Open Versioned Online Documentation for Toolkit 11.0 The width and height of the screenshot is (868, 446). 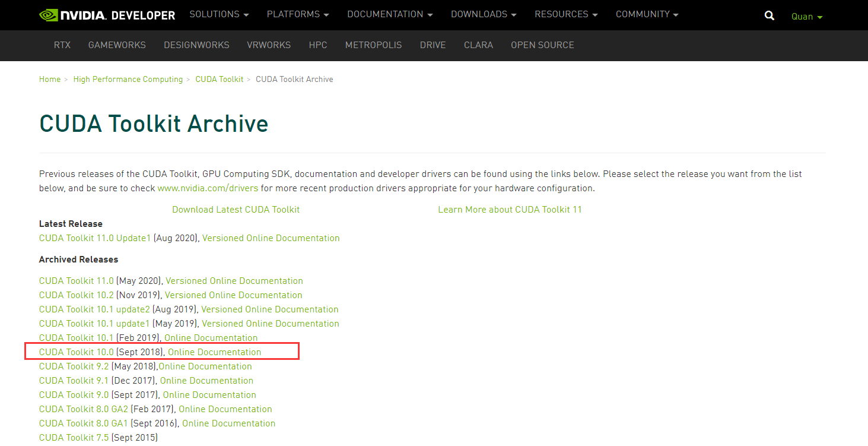click(x=234, y=281)
